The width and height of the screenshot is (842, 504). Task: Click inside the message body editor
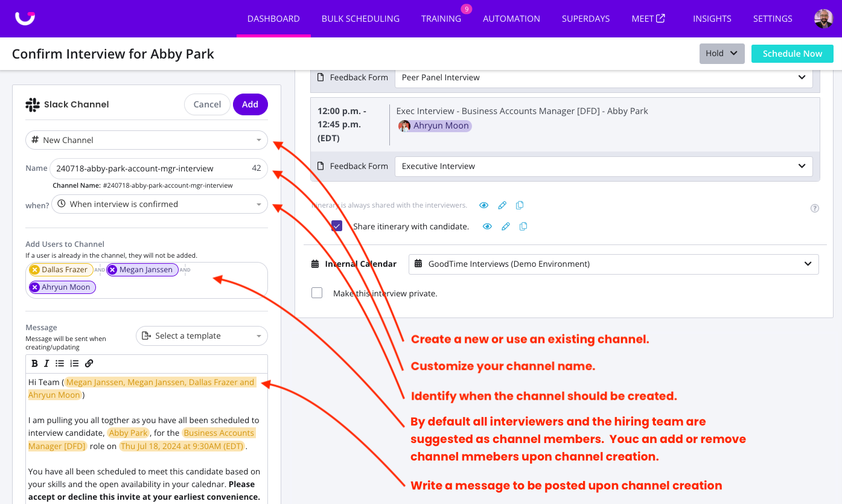[x=147, y=438]
